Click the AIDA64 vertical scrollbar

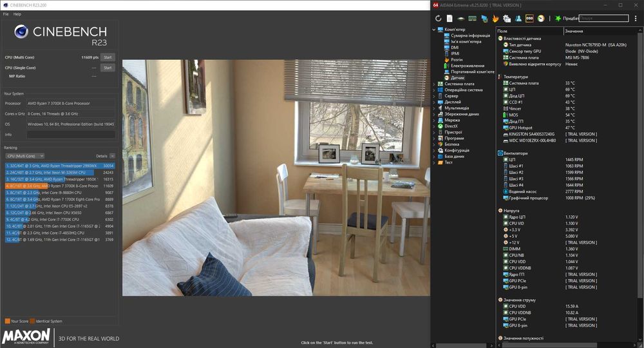point(640,164)
